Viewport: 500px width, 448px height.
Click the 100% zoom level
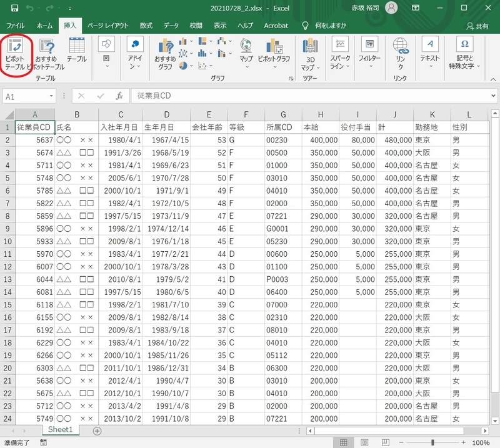(x=481, y=442)
